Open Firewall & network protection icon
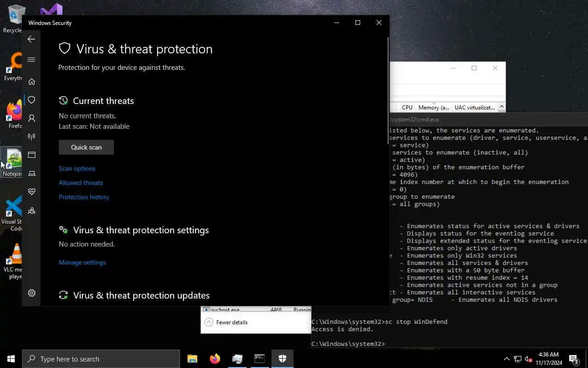The image size is (588, 368). pos(32,137)
